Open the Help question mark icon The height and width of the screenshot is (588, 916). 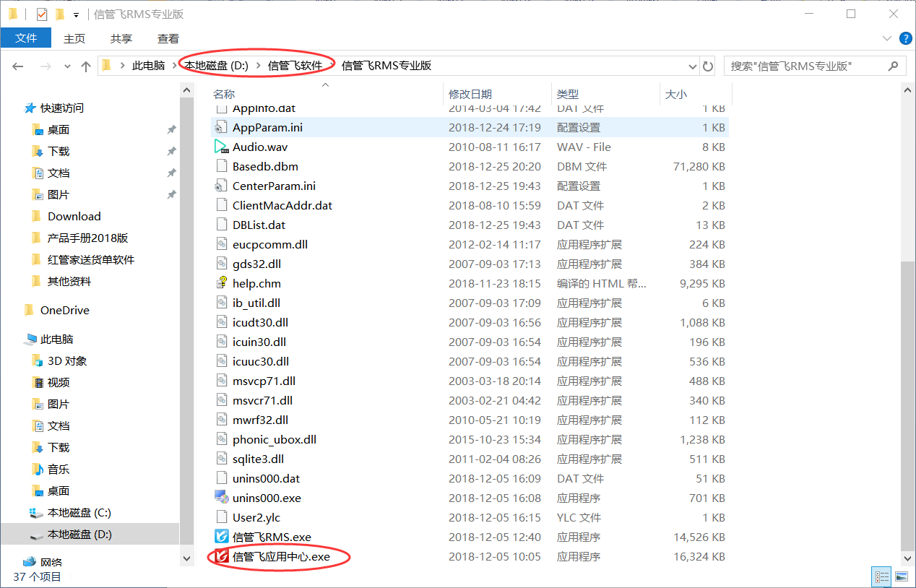(904, 38)
